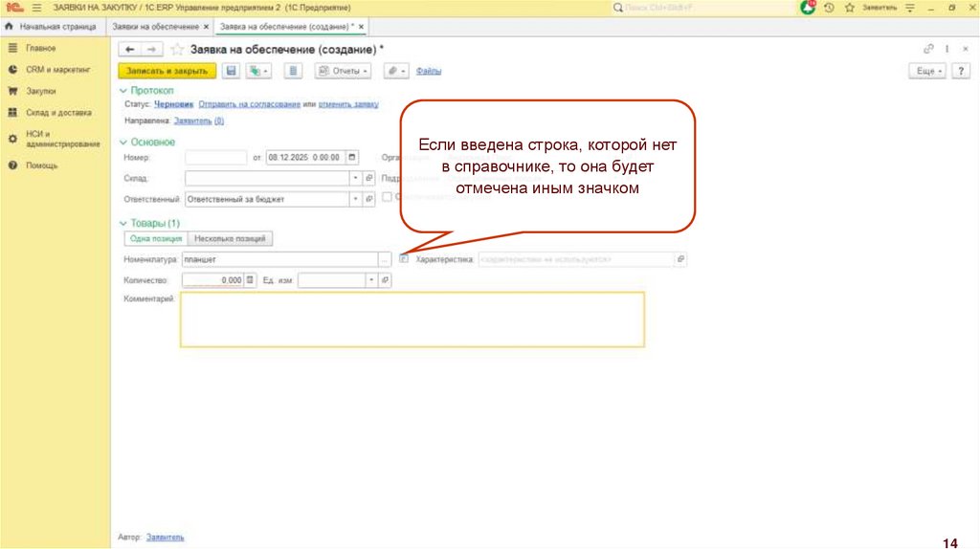Collapse the Протокол section

point(122,91)
